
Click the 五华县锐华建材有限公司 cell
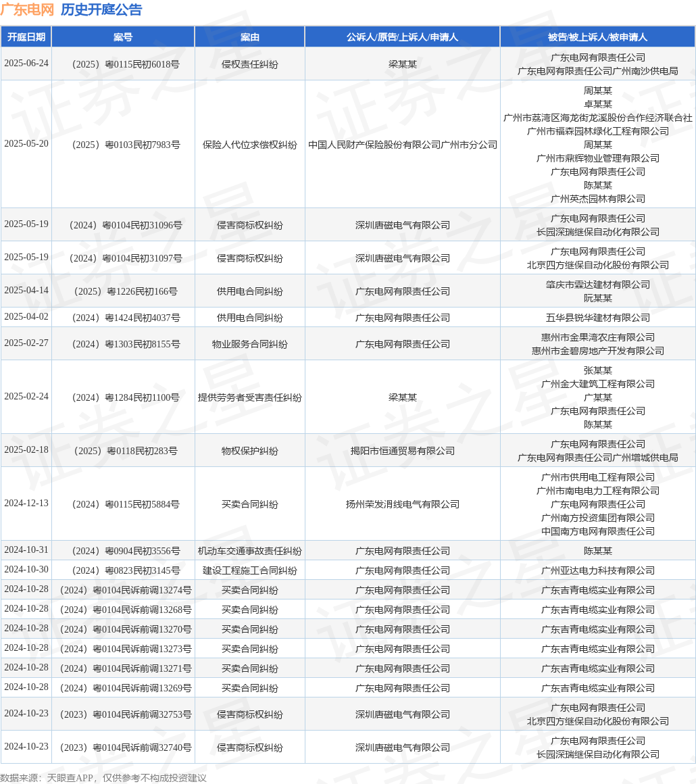(597, 318)
